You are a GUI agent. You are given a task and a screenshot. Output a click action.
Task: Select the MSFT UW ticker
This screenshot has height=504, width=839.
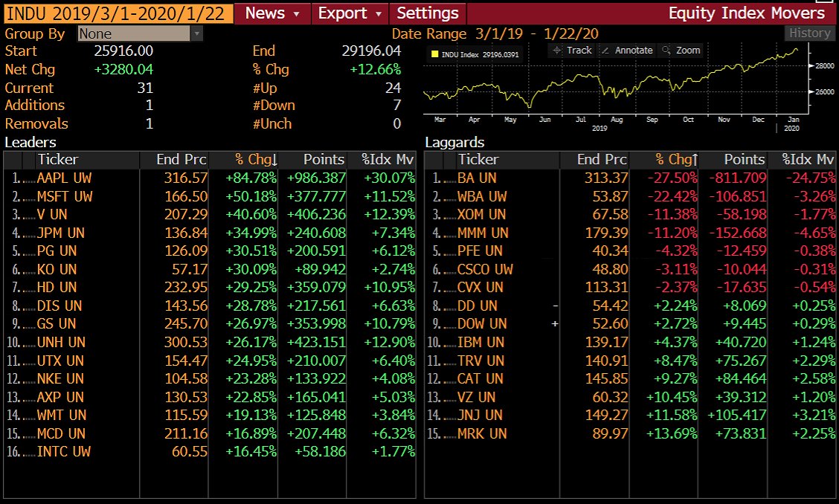click(65, 197)
